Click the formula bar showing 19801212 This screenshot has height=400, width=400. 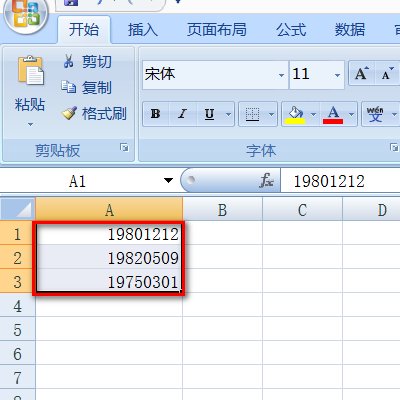pos(340,181)
